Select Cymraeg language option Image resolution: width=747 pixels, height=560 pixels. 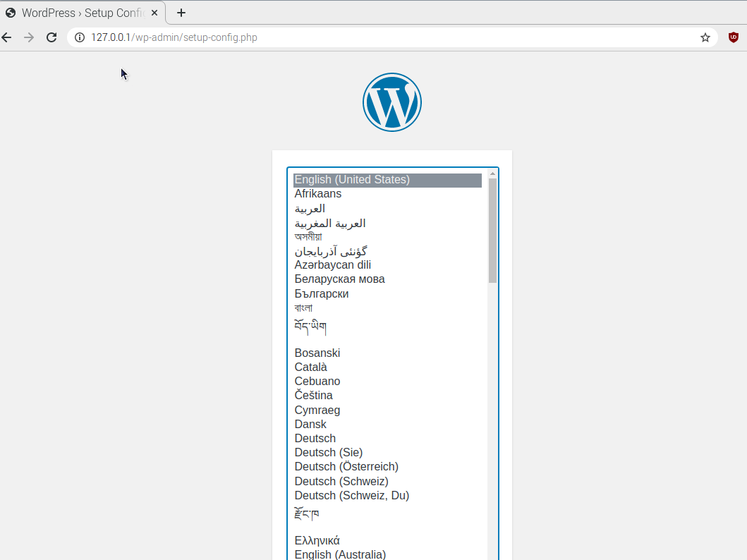click(x=388, y=410)
